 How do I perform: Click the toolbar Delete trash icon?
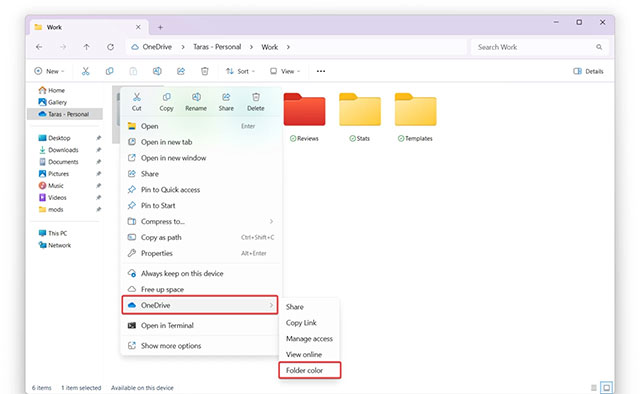point(204,71)
